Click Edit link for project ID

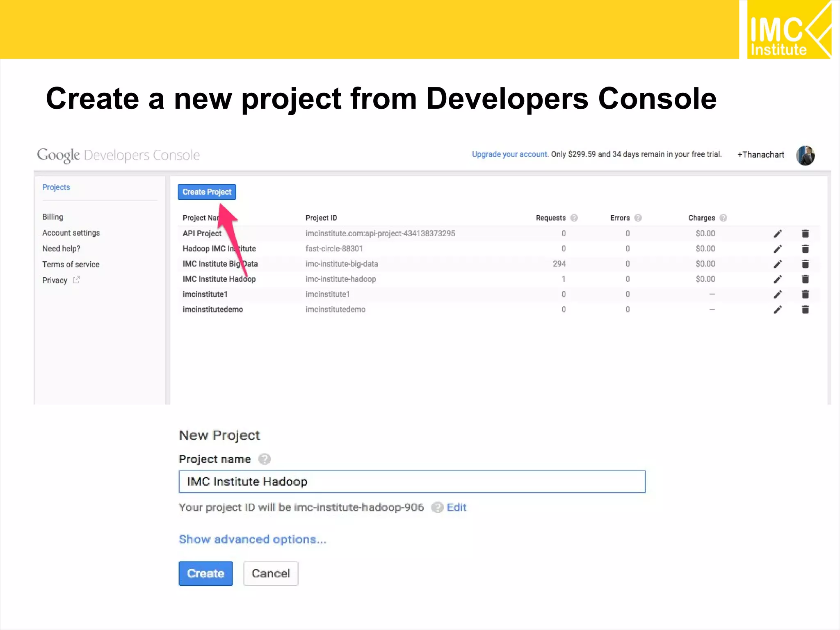[457, 507]
